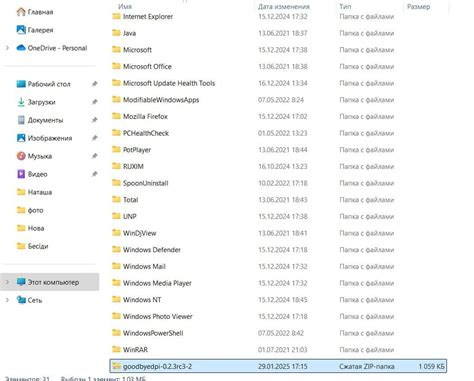Click the Наташа folder icon
Image resolution: width=474 pixels, height=381 pixels.
point(21,192)
